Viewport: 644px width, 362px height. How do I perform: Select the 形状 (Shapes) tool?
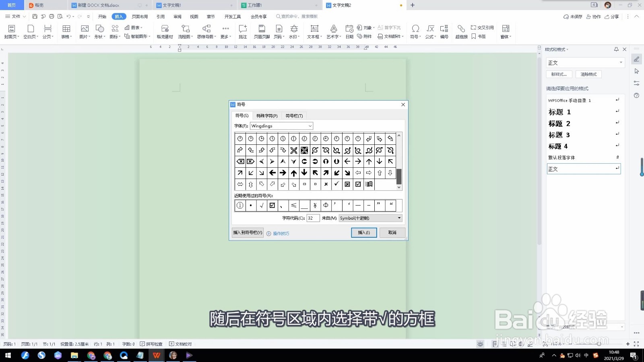tap(99, 31)
